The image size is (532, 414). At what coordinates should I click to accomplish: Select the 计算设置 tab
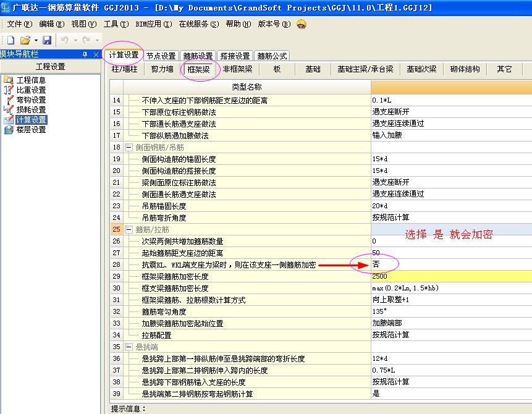pos(124,55)
